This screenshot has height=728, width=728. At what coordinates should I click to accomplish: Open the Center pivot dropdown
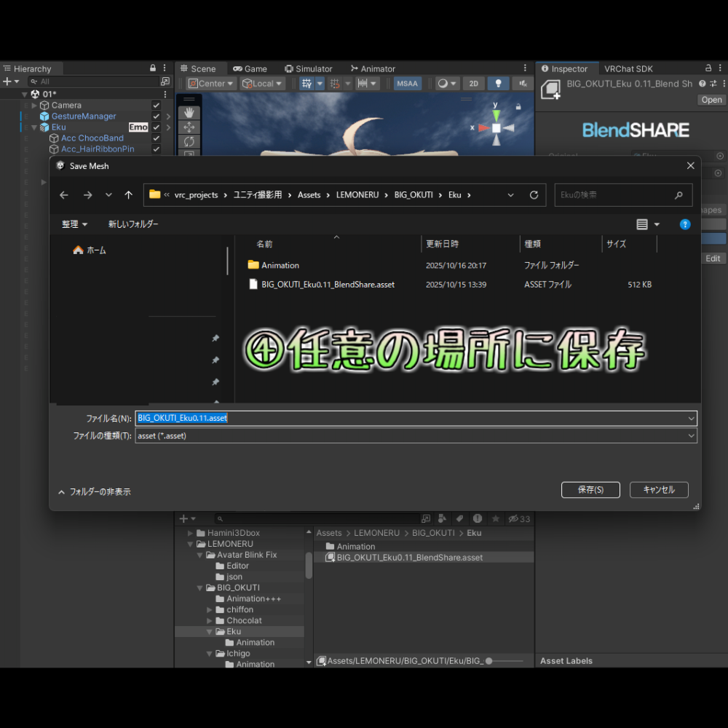tap(211, 84)
